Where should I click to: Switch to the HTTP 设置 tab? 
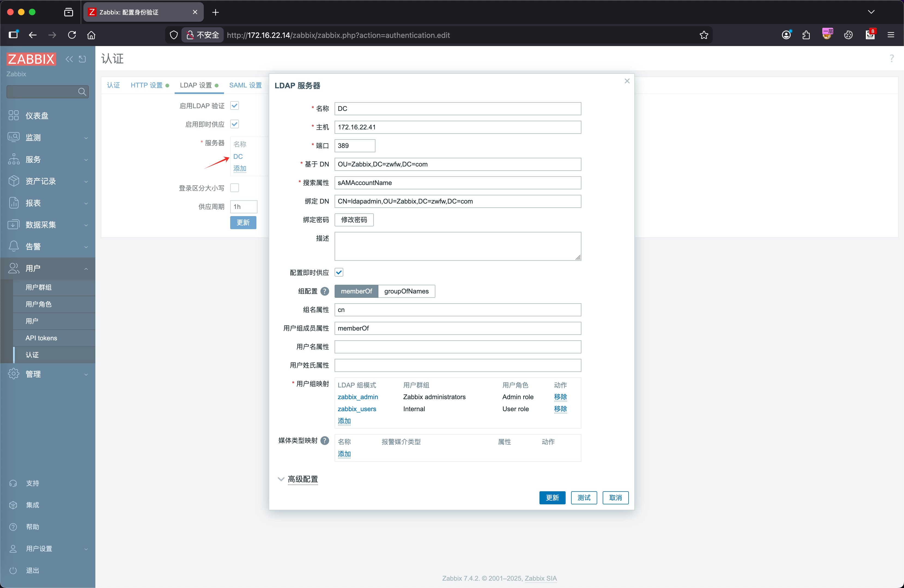click(147, 85)
